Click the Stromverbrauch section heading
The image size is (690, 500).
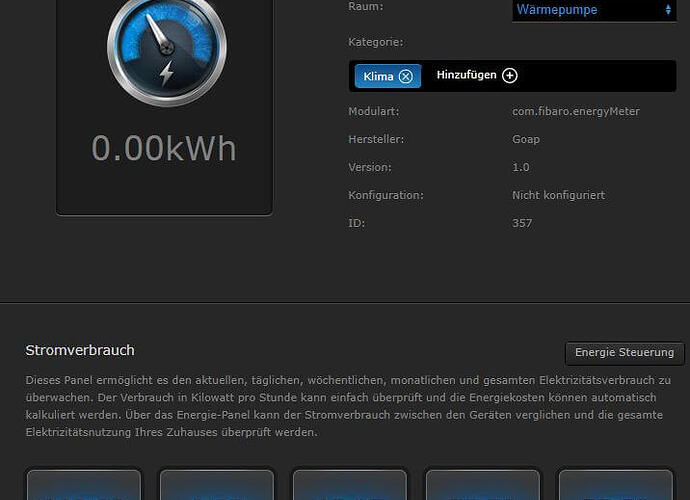coord(80,350)
